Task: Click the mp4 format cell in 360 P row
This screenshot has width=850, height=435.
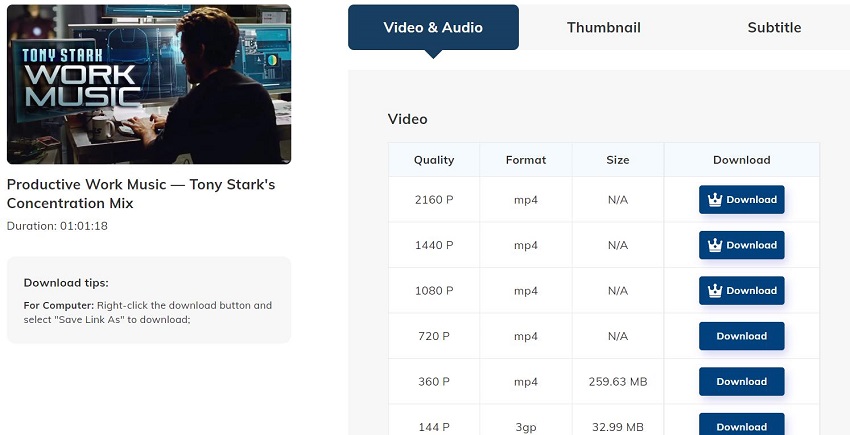Action: coord(526,382)
